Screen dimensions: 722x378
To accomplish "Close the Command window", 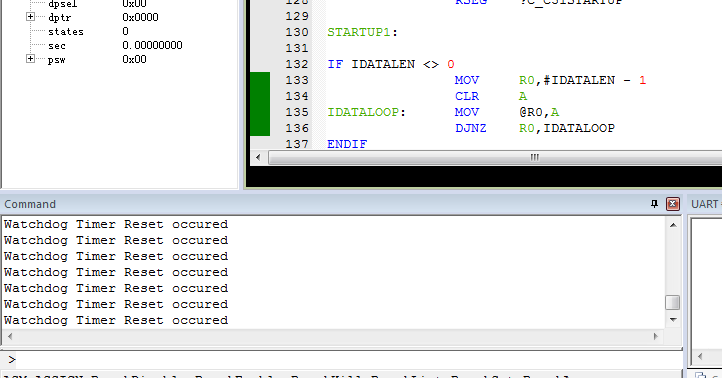I will 673,204.
